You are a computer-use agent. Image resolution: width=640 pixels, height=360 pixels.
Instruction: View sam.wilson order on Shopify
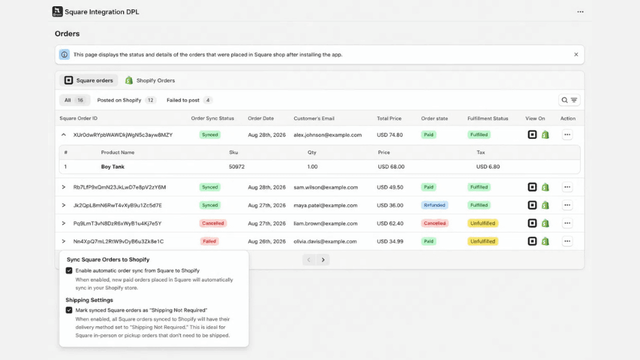[x=545, y=187]
